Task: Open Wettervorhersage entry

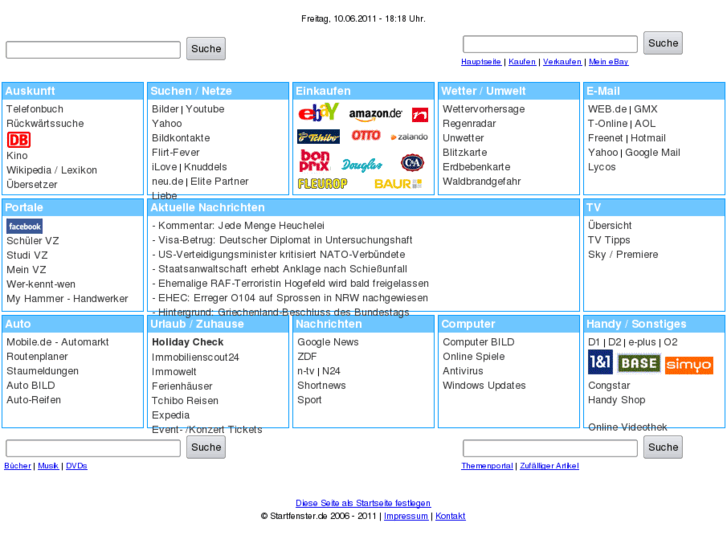Action: tap(484, 109)
